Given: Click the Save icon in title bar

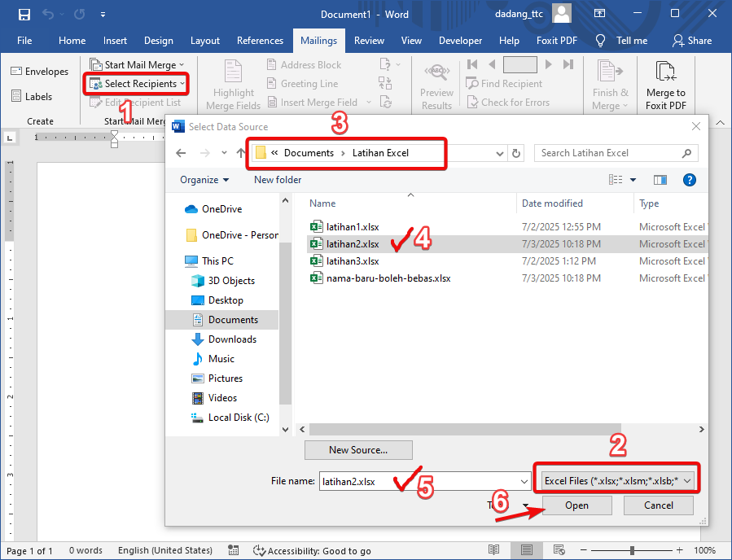Looking at the screenshot, I should [x=24, y=15].
